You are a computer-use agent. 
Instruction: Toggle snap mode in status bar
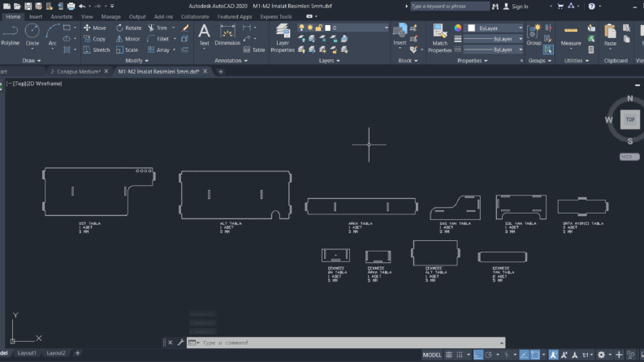460,355
